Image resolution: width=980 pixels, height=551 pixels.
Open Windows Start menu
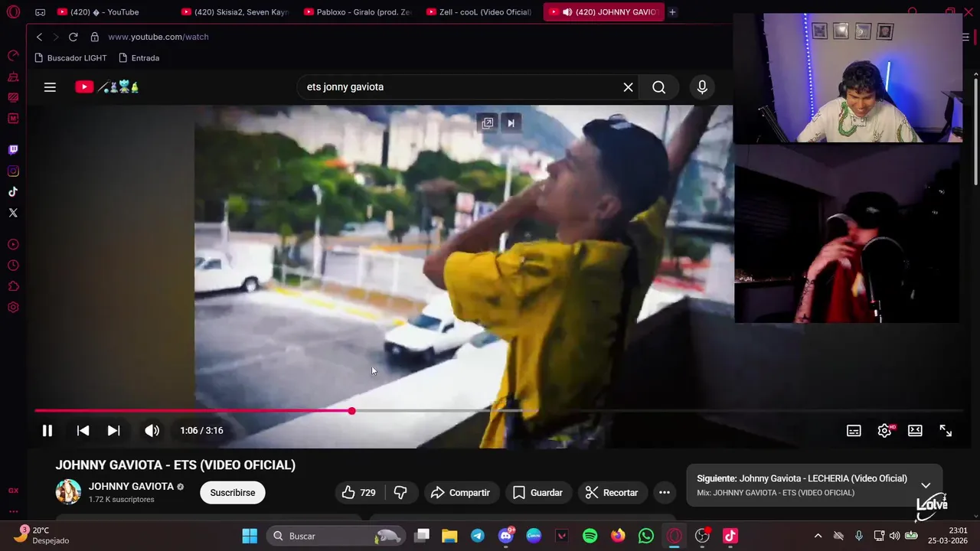250,536
